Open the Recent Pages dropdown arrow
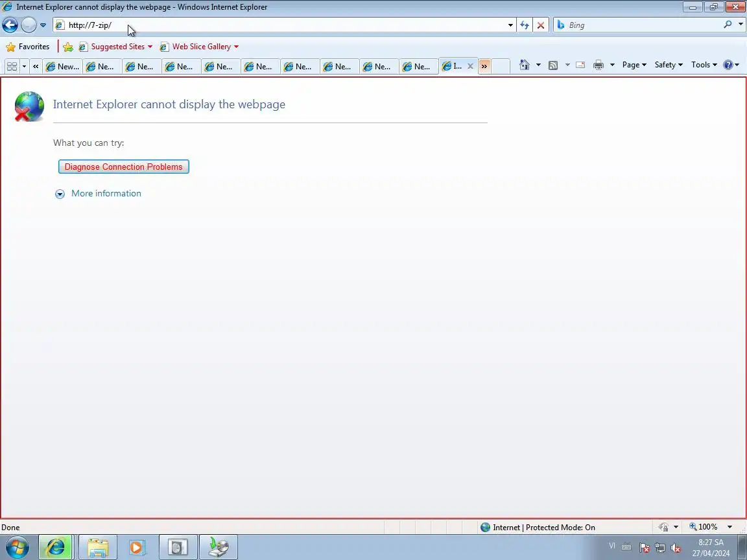747x560 pixels. click(43, 25)
